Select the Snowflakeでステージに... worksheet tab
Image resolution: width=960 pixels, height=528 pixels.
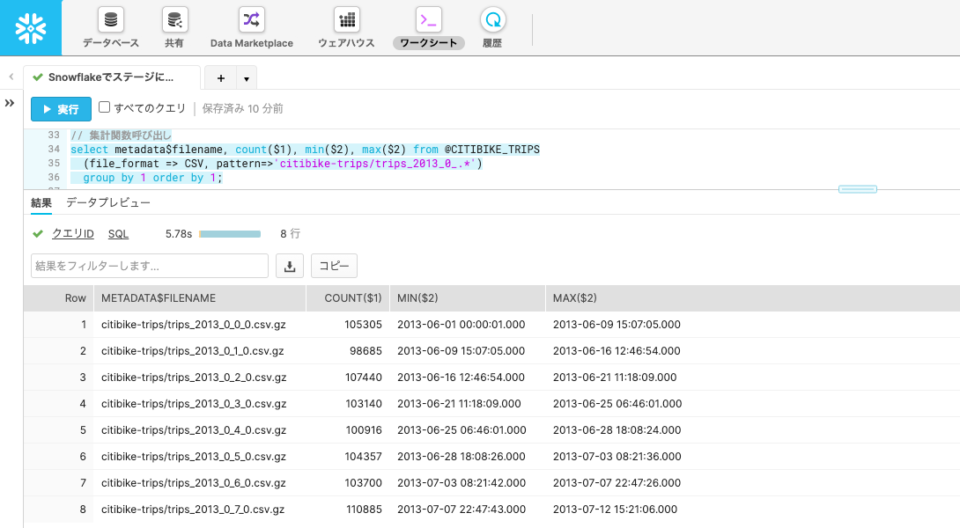point(112,77)
